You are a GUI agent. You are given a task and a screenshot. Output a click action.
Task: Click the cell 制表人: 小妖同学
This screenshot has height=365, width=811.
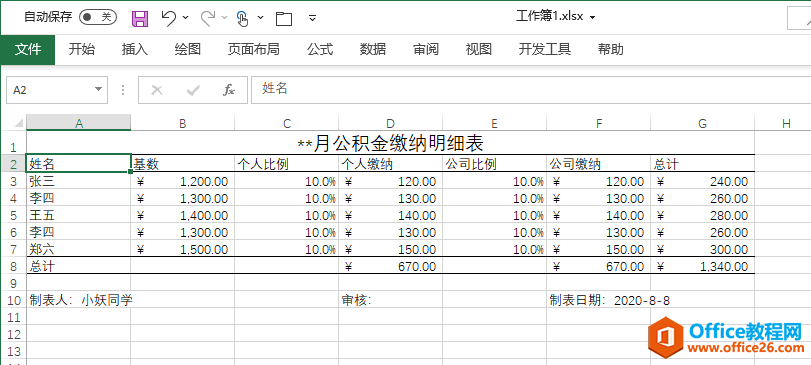pos(79,300)
